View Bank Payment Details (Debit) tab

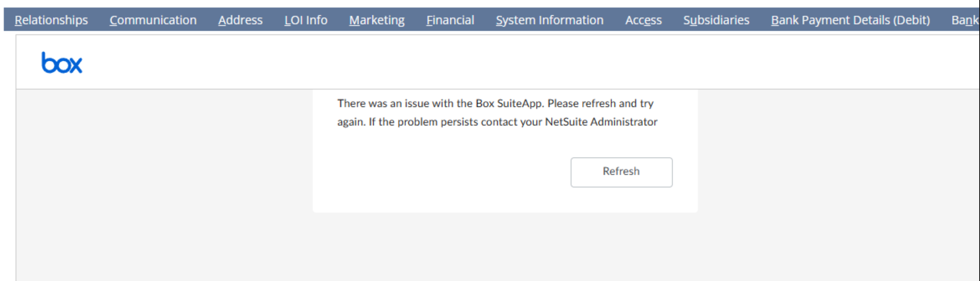850,20
